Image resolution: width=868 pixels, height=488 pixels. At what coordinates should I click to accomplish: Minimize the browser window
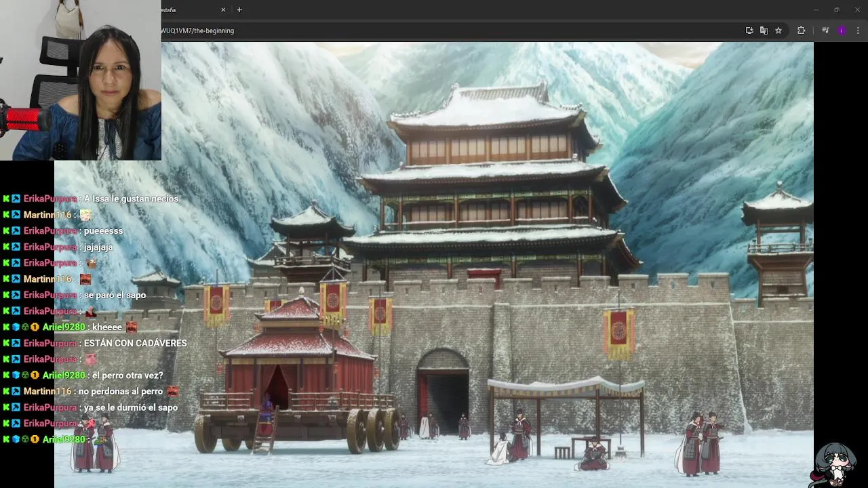816,10
